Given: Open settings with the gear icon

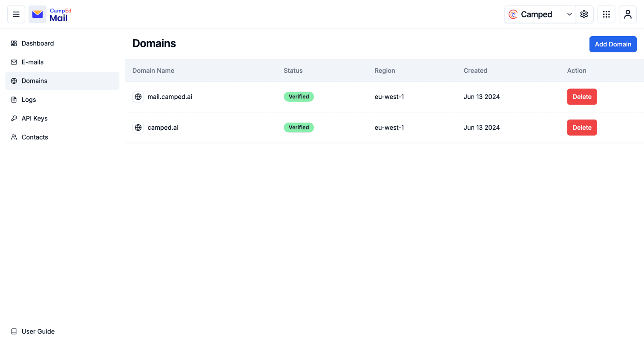Looking at the screenshot, I should (x=584, y=14).
